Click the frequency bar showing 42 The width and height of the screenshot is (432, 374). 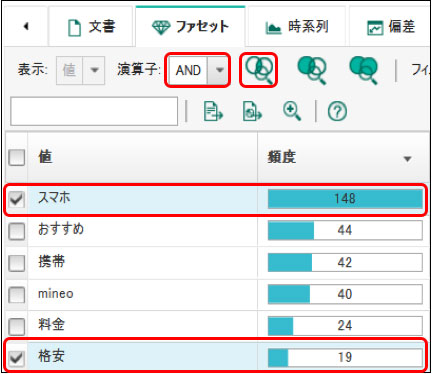[x=345, y=262]
